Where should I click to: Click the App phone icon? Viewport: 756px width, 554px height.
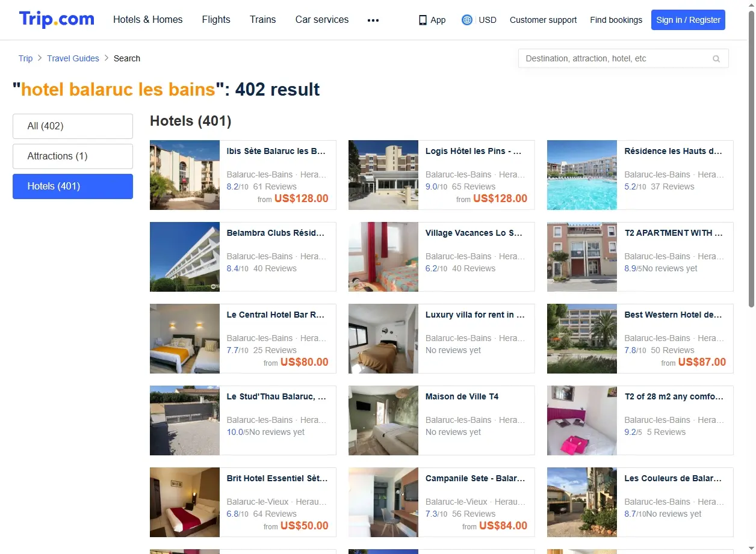(423, 20)
